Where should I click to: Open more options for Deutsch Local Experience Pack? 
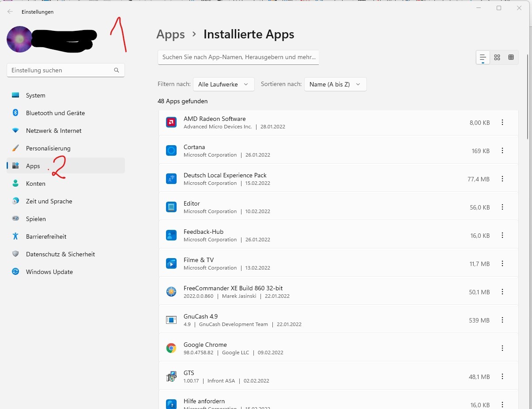point(502,179)
